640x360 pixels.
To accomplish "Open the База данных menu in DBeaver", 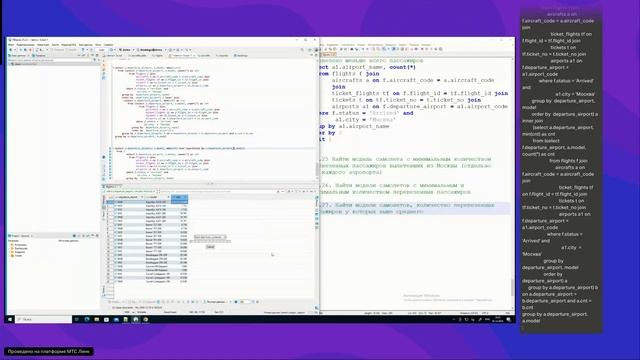I will [x=86, y=45].
